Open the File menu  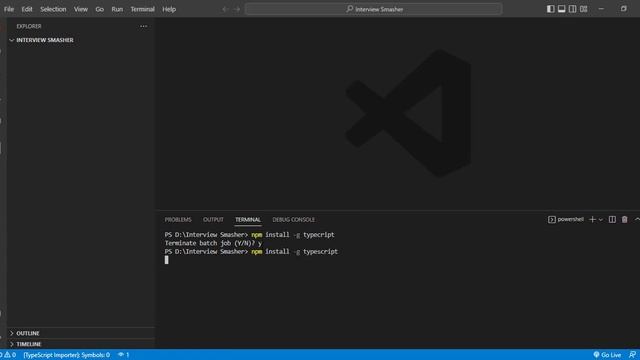[9, 9]
